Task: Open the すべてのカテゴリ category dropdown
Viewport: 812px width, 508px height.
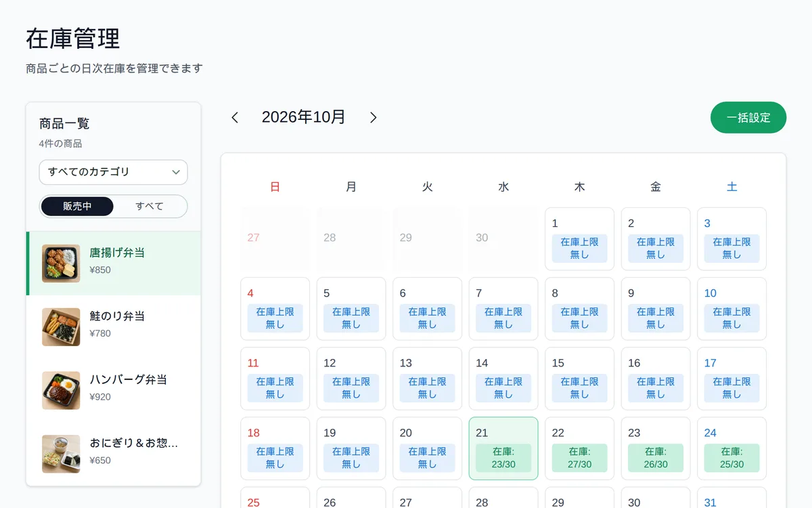Action: coord(113,172)
